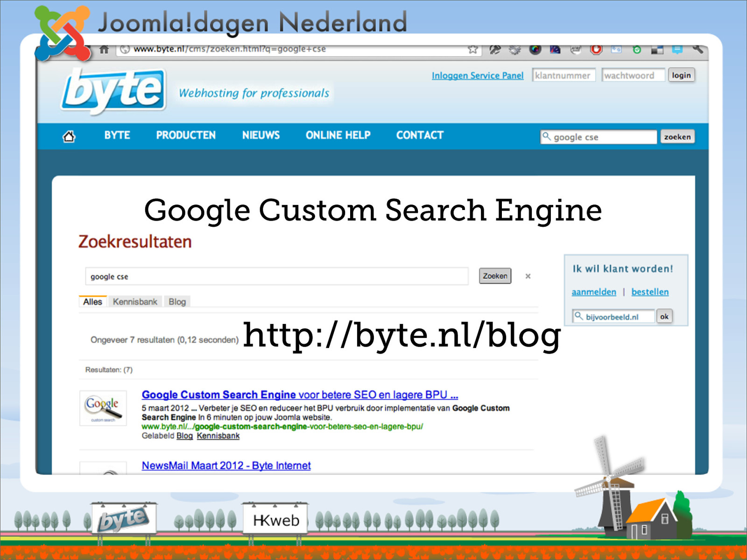Click the color wheel extension icon
This screenshot has width=747, height=560.
(535, 49)
